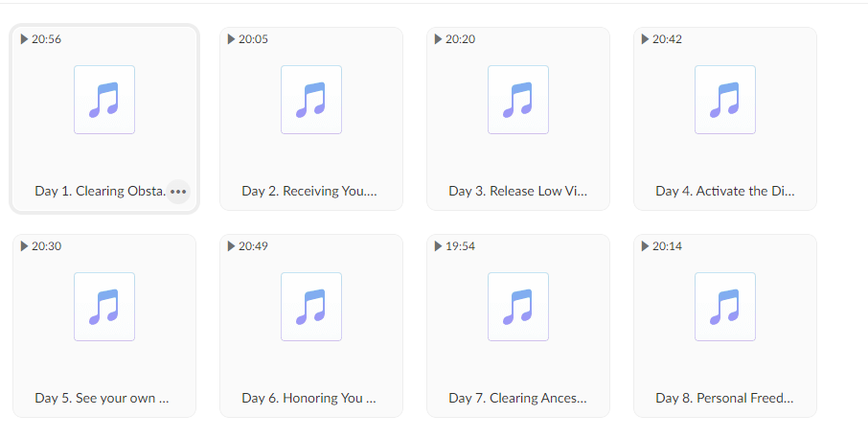Click the Day 4 music note icon
Viewport: 868px width, 439px height.
tap(725, 100)
